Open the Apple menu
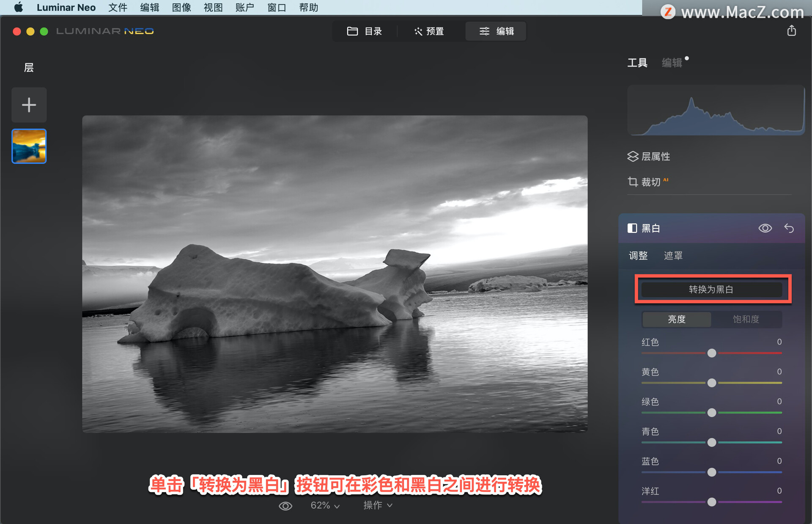 coord(18,7)
